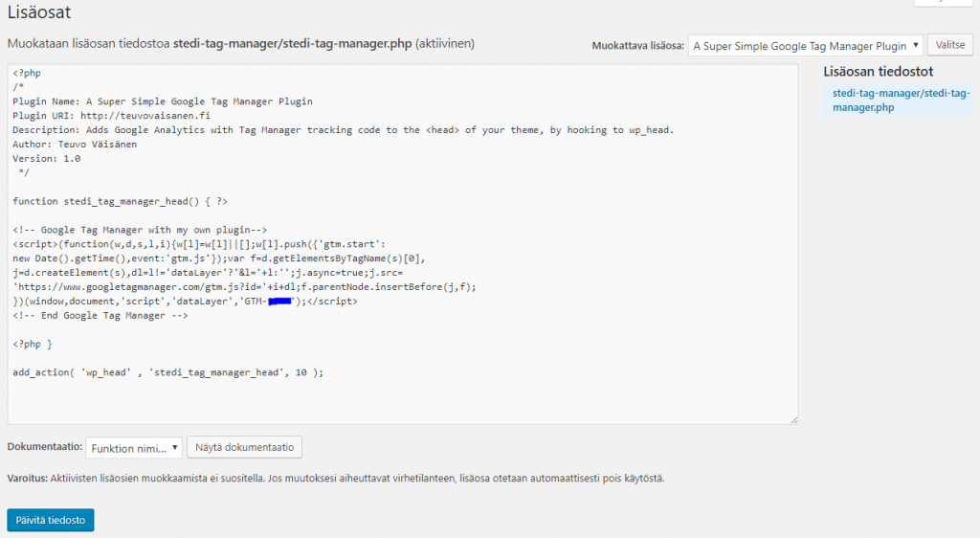
Task: Click the 'Lisäosat' page heading
Action: tap(38, 11)
